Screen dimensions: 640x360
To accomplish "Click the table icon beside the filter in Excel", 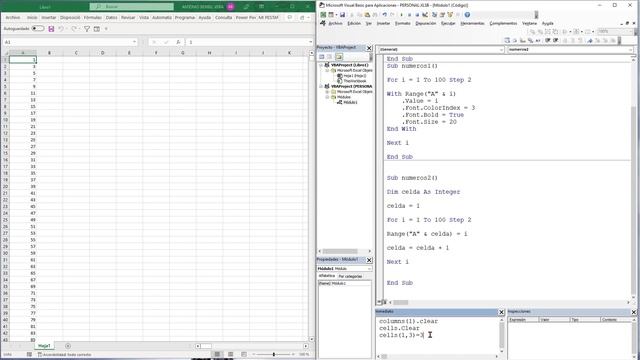I will tap(97, 29).
